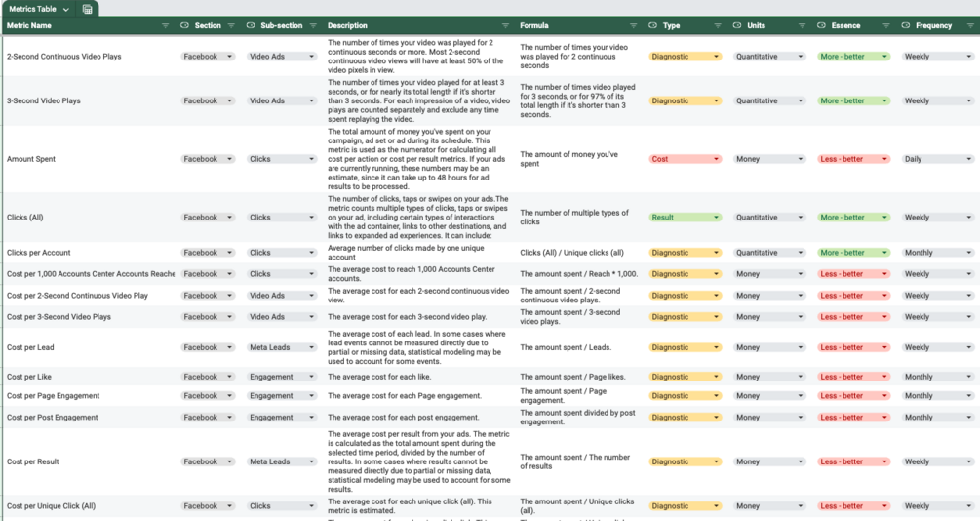Select the 'Clicks (All)' metric name cell
This screenshot has height=521, width=980.
pos(90,217)
